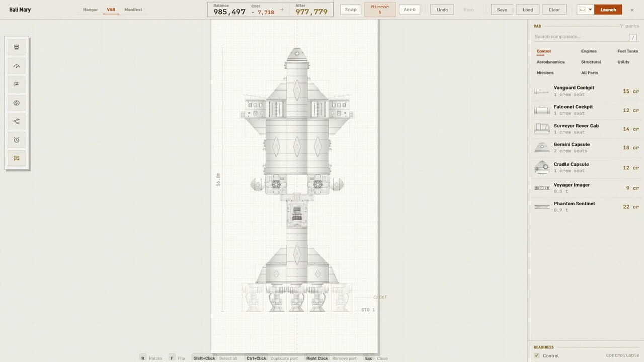644x362 pixels.
Task: Toggle the Snap option
Action: click(351, 10)
